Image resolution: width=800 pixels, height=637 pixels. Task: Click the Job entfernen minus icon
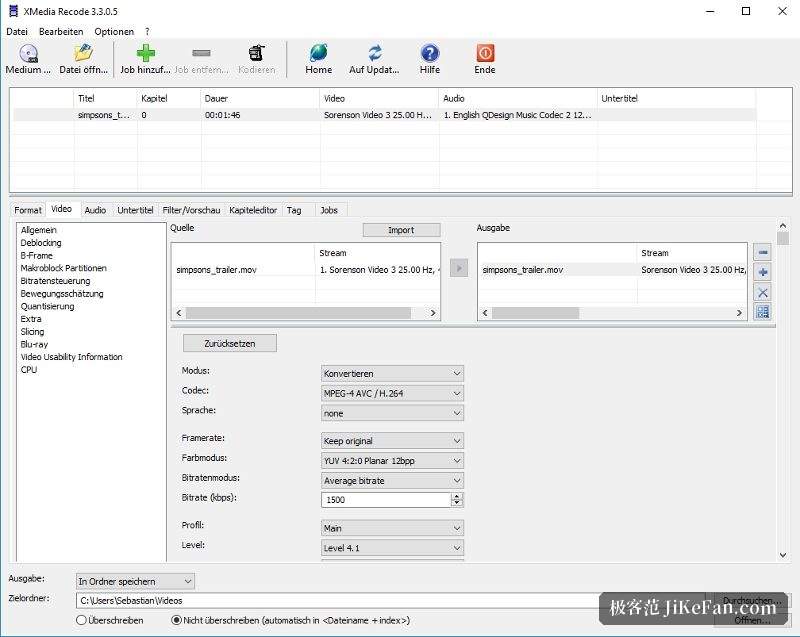201,53
